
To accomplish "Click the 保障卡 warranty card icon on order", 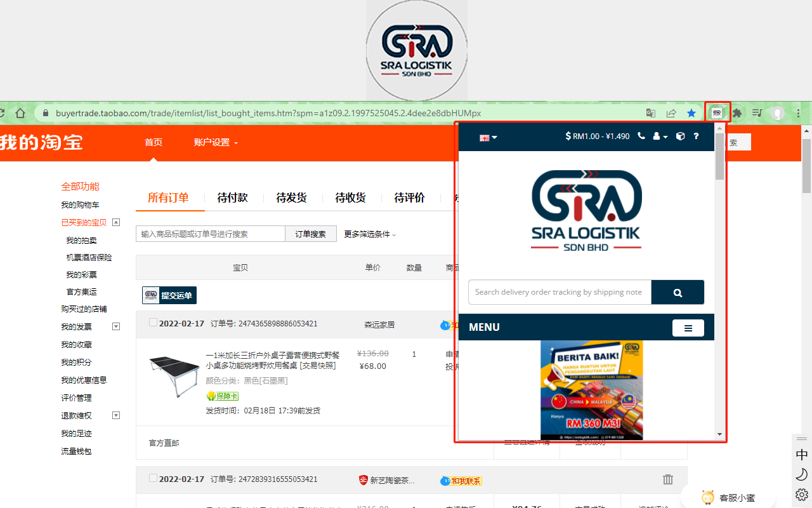I will click(222, 396).
